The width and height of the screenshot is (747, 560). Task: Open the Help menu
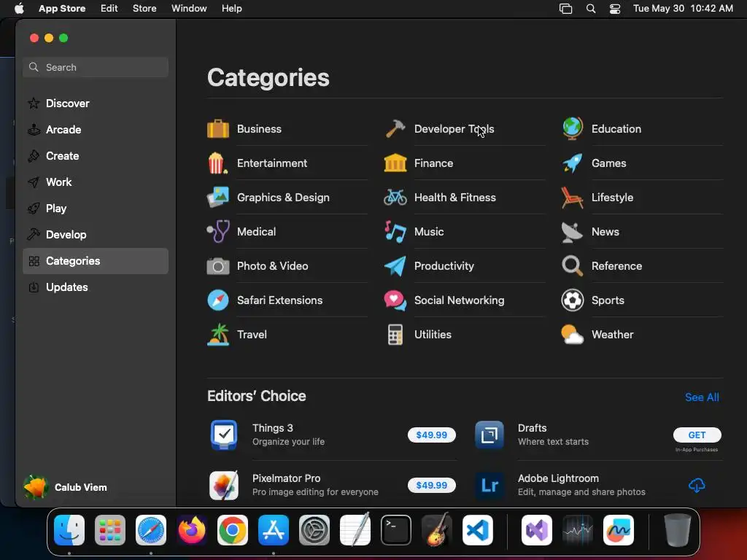coord(231,9)
